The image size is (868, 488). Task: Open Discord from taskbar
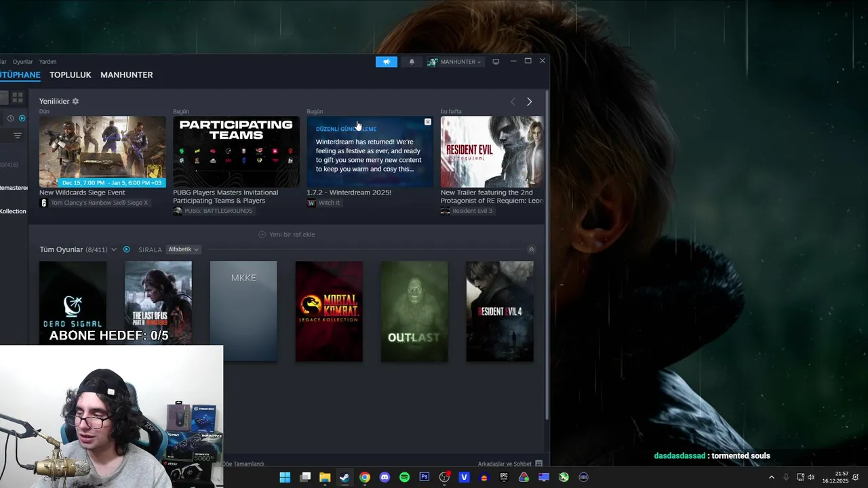pos(384,477)
